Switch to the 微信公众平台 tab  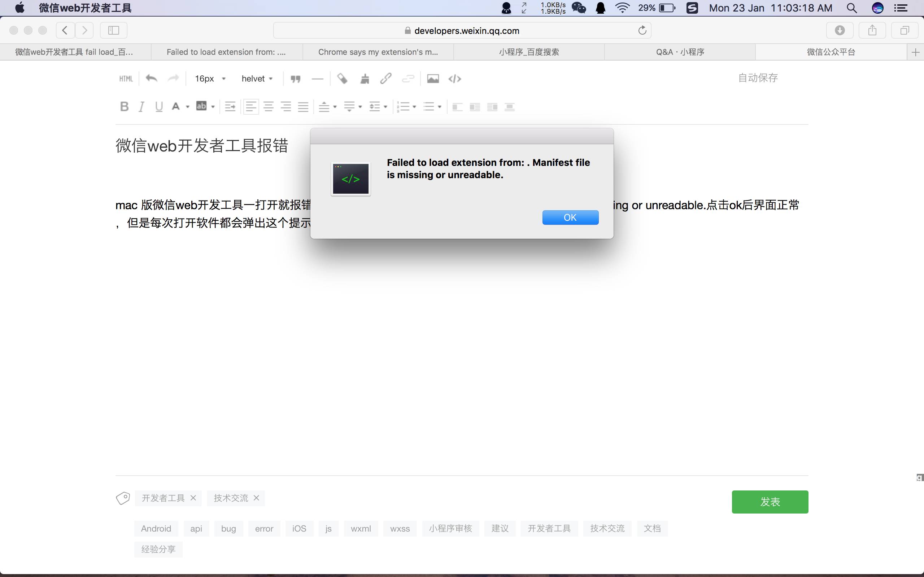click(x=831, y=52)
